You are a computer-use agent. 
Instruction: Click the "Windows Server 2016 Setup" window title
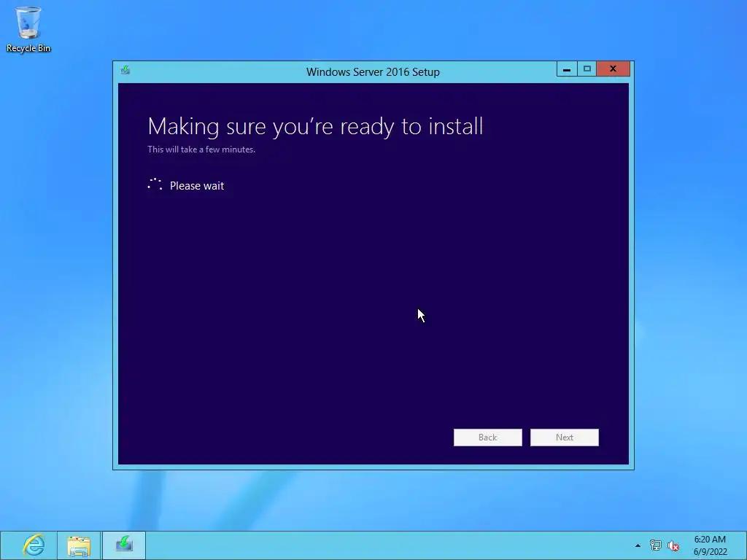click(373, 72)
